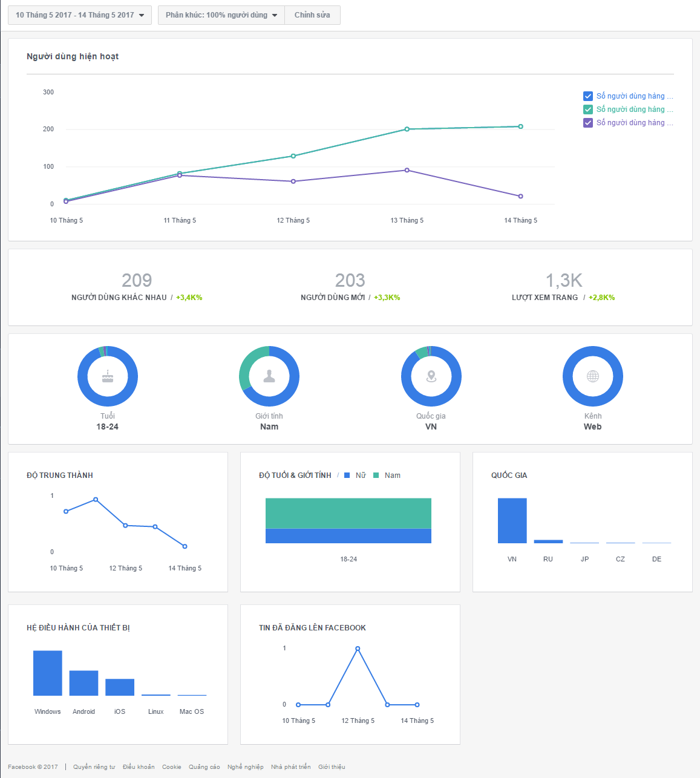Click the Cookie footer link
The height and width of the screenshot is (778, 700).
171,767
